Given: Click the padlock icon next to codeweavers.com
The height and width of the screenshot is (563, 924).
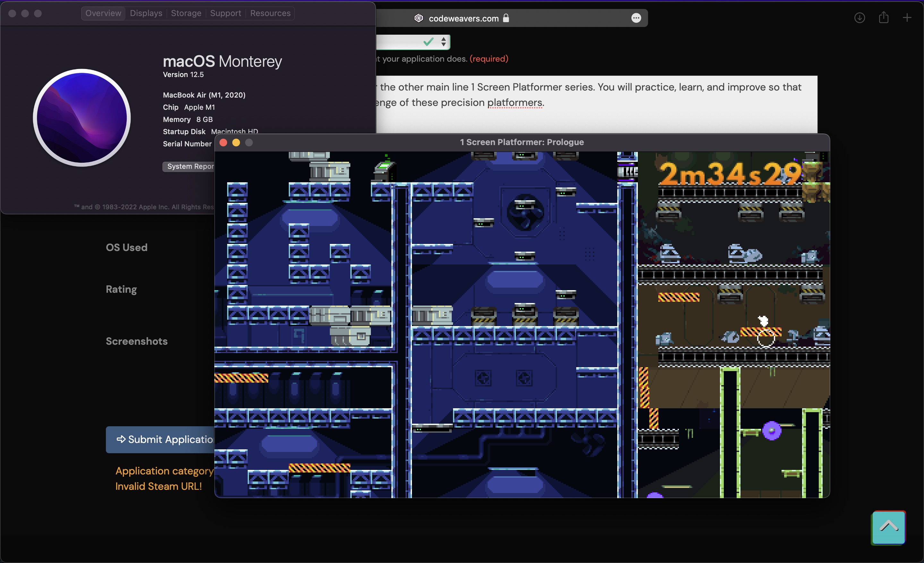Looking at the screenshot, I should point(507,18).
